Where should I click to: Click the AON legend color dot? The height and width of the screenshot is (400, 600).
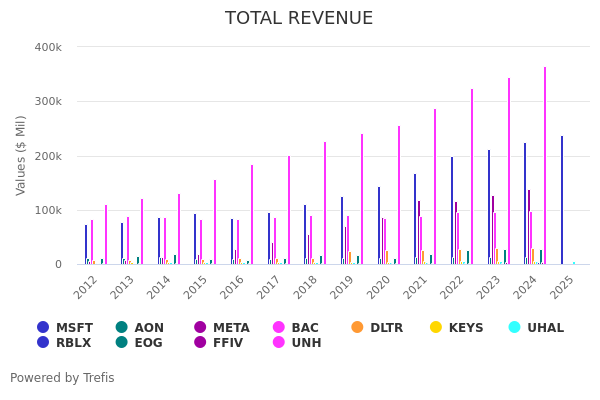pos(122,327)
